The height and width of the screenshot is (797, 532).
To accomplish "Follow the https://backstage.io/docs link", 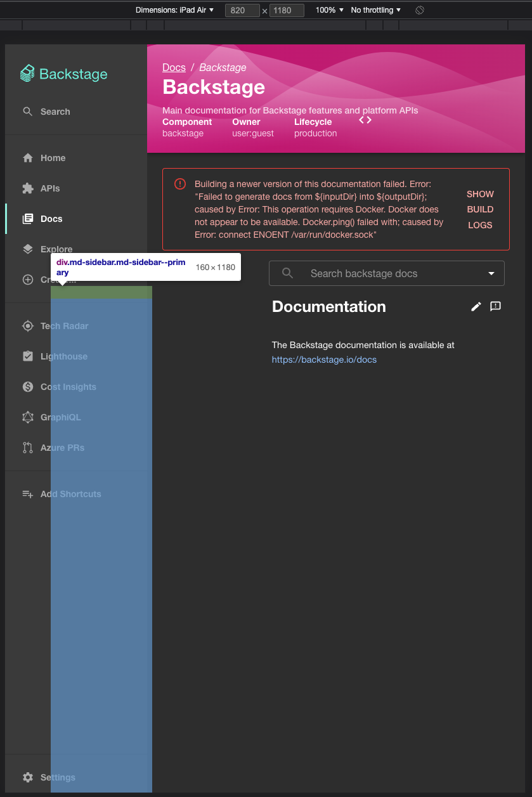I will (324, 359).
